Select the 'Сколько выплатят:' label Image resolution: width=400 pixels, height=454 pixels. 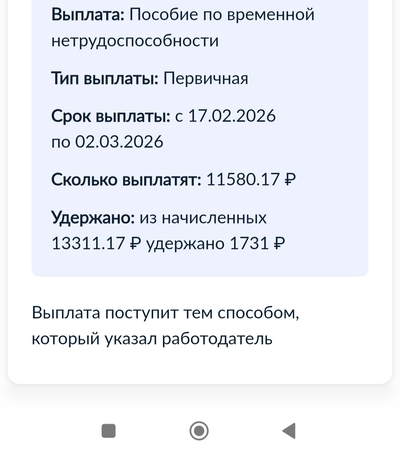(126, 180)
